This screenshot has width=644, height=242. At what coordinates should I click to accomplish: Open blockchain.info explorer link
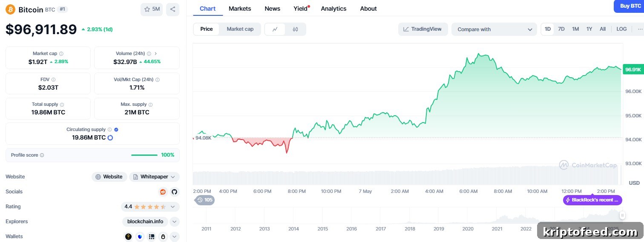coord(145,222)
